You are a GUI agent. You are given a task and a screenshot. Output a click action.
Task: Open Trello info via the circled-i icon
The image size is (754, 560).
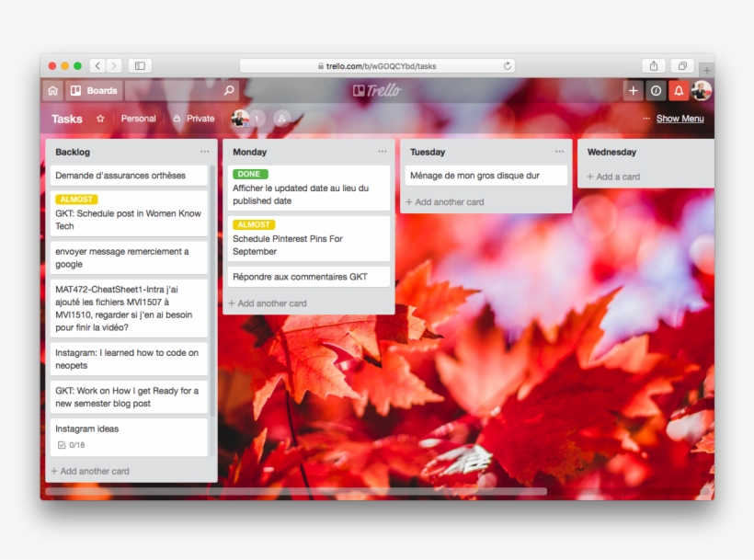(656, 90)
